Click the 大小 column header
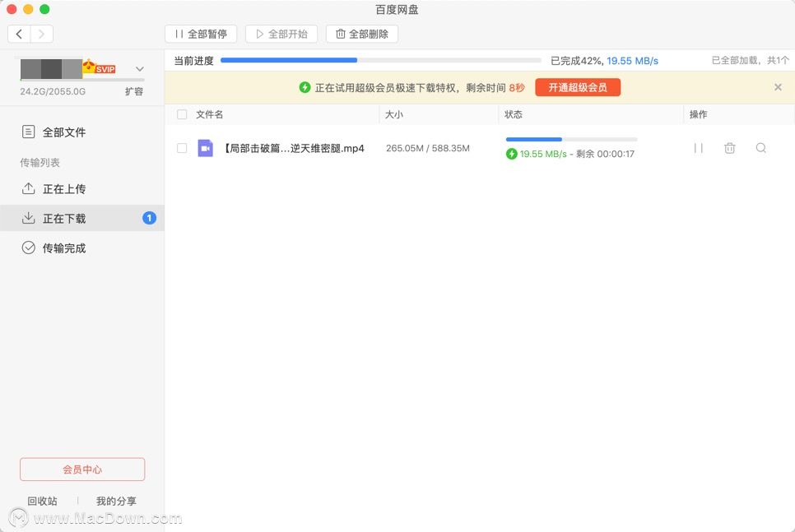The width and height of the screenshot is (795, 532). [x=394, y=114]
